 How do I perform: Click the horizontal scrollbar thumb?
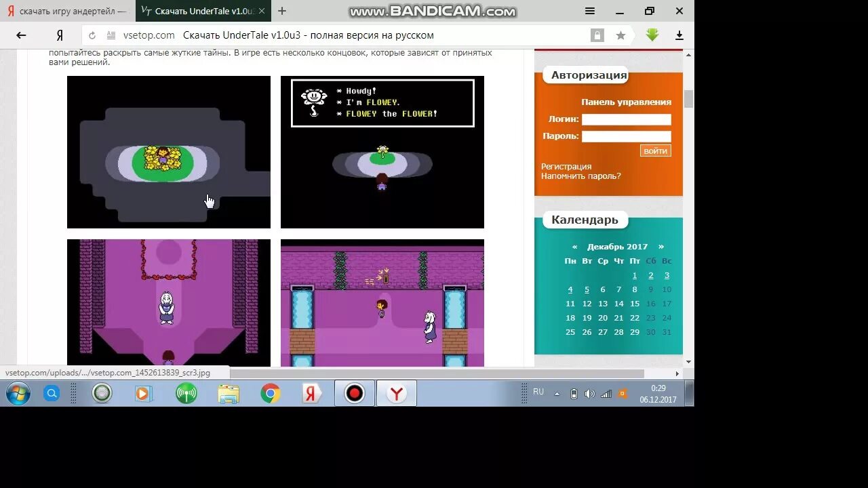click(x=436, y=373)
